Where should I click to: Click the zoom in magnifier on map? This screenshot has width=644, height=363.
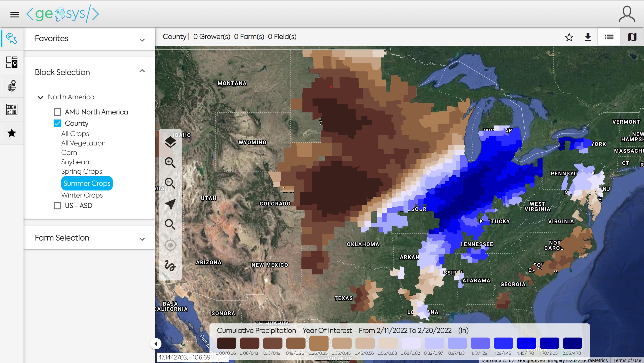click(170, 163)
